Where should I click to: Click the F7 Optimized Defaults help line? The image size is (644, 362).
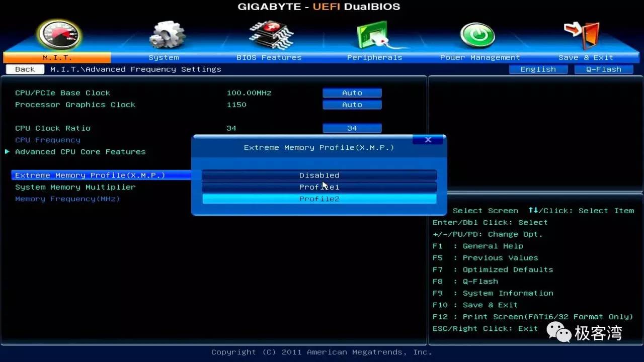click(x=493, y=269)
